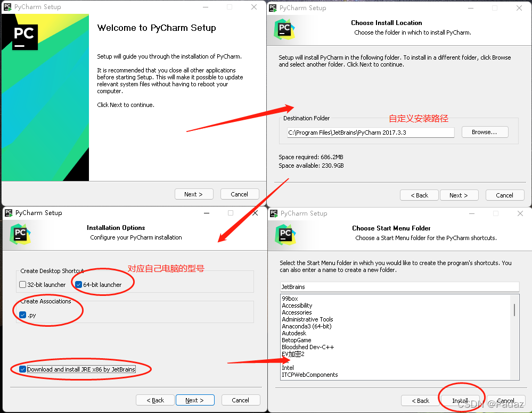Toggle Download and install JRE x86 checkbox

tap(23, 369)
